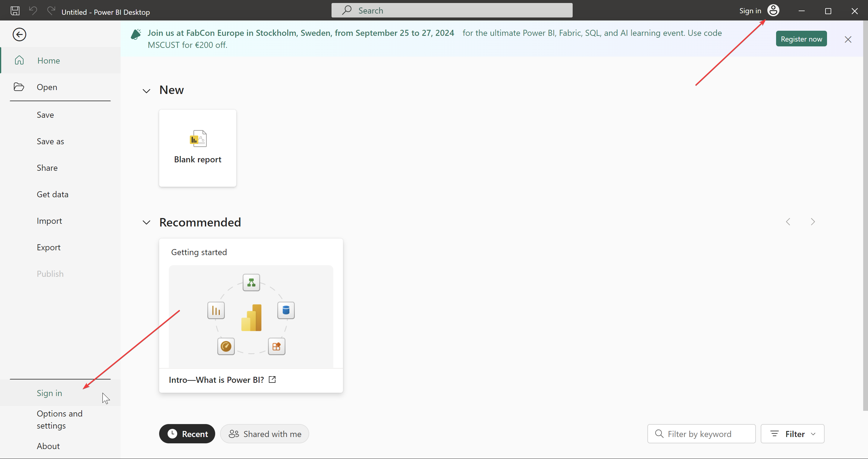Select Home in the sidebar
868x459 pixels.
[61, 60]
